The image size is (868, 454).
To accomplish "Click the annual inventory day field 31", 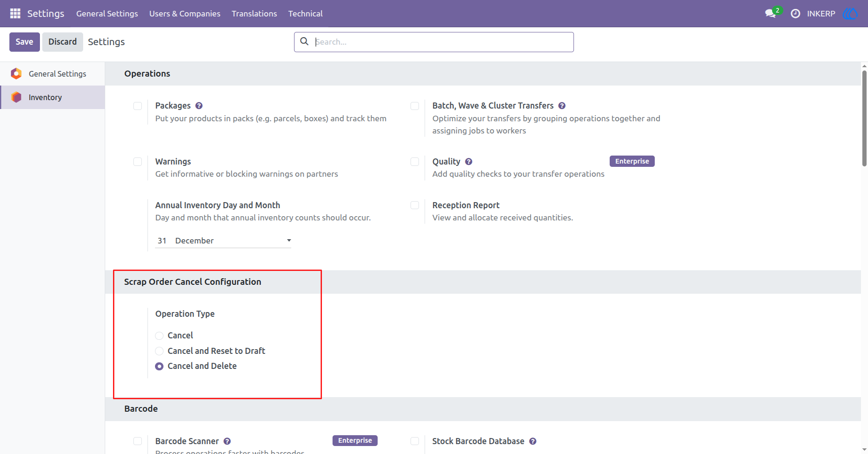I will (163, 241).
